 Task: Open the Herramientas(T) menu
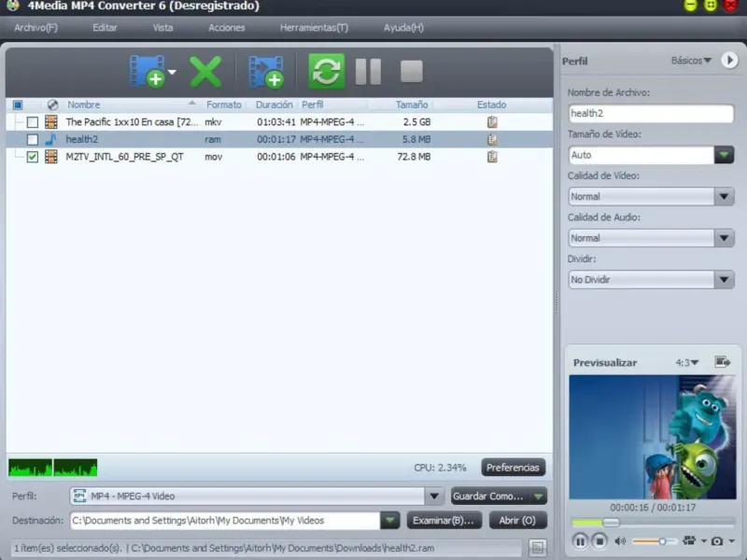[x=314, y=28]
